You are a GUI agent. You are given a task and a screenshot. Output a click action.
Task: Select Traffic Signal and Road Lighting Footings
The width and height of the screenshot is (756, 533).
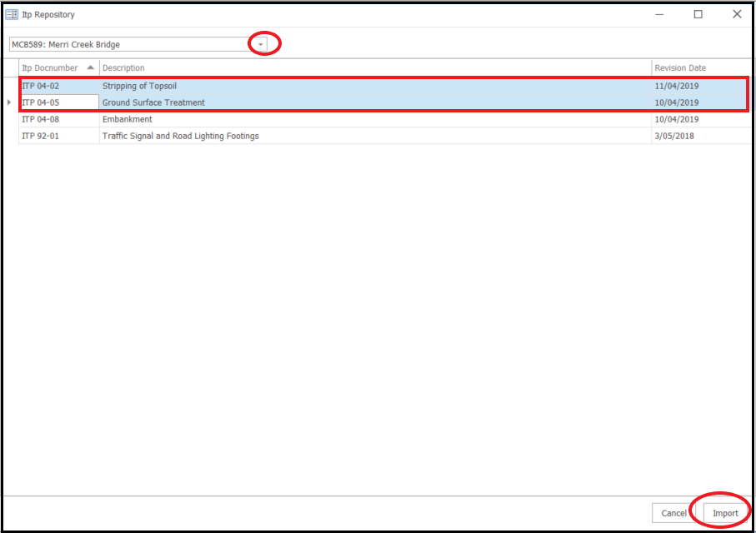181,136
